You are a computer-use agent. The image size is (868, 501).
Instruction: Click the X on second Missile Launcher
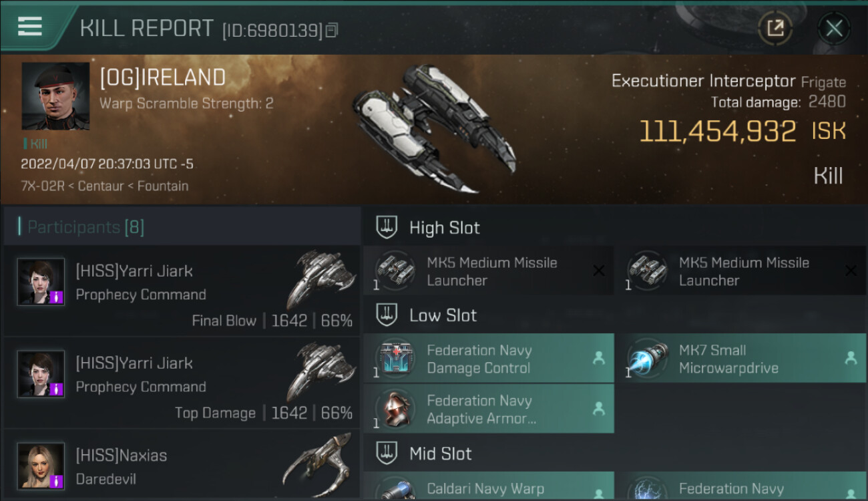851,271
